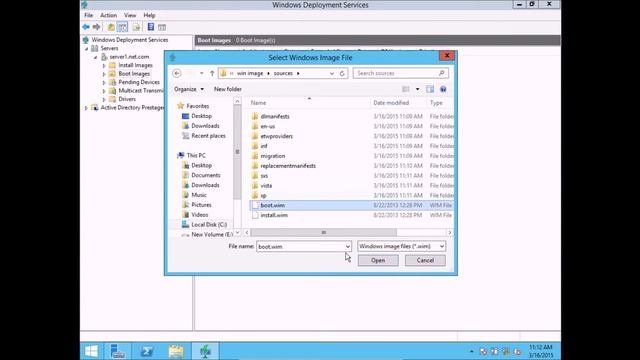This screenshot has width=640, height=360.
Task: Select the dlmanifests folder
Action: (x=275, y=116)
